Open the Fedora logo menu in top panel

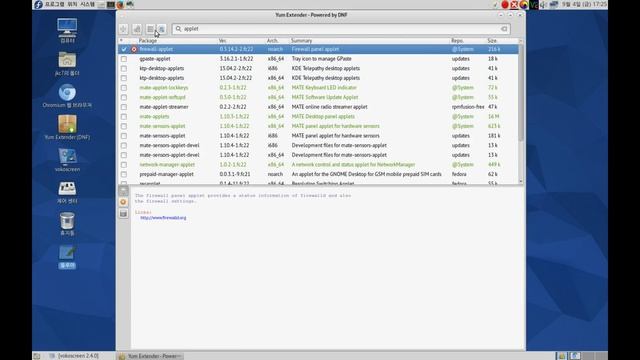38,4
